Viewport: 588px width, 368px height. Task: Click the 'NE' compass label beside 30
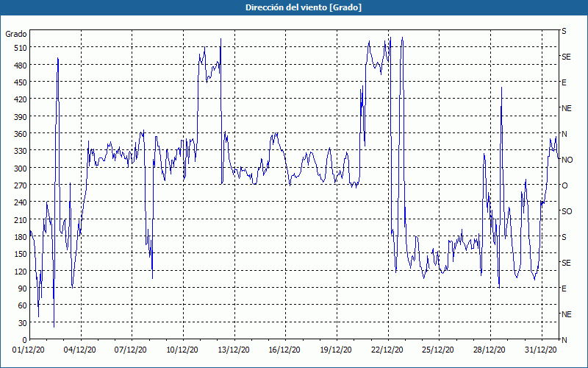click(x=566, y=314)
